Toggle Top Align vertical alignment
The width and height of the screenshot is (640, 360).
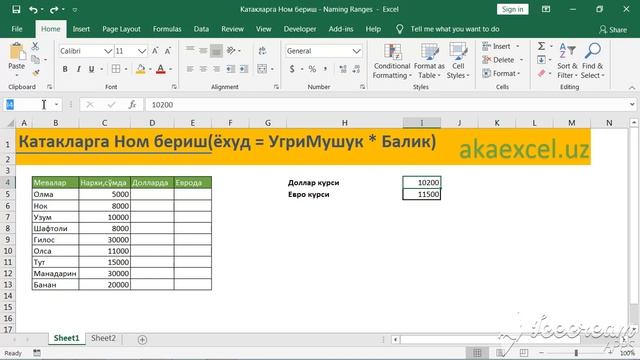(190, 50)
